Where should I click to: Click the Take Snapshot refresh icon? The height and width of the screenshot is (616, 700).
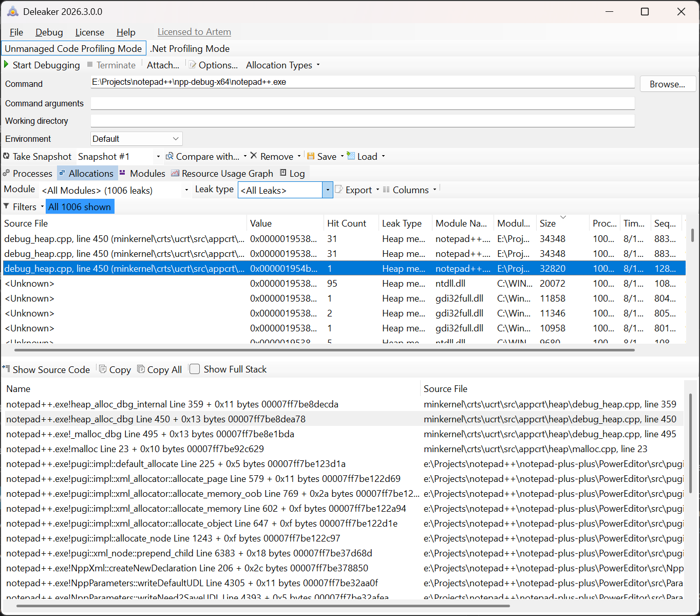click(x=6, y=156)
